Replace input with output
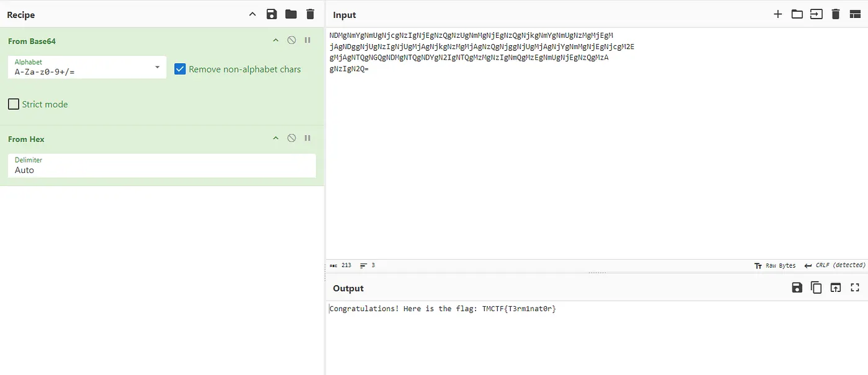Viewport: 868px width, 375px height. click(x=836, y=288)
